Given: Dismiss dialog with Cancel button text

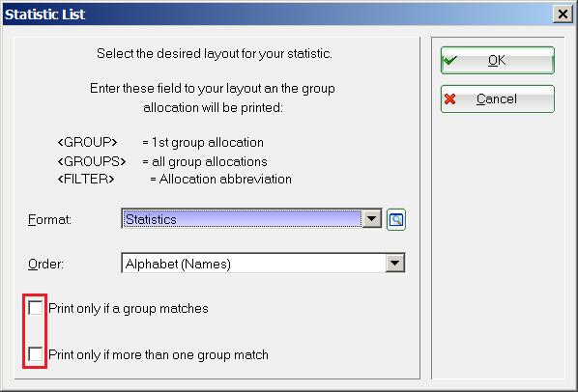Looking at the screenshot, I should (497, 98).
